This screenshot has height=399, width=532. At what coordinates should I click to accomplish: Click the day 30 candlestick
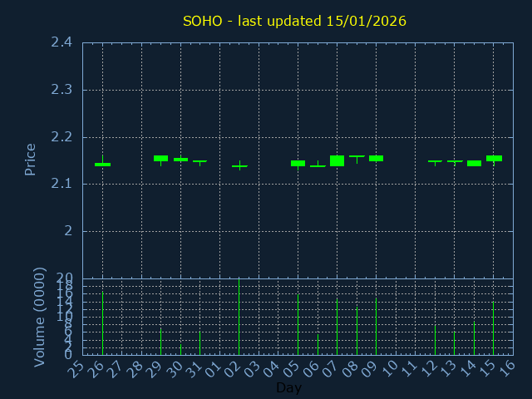(180, 159)
